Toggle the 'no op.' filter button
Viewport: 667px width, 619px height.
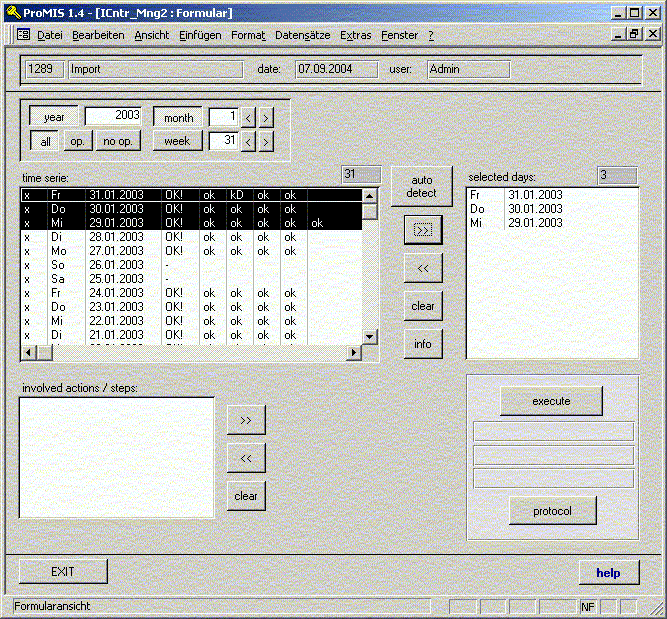118,142
